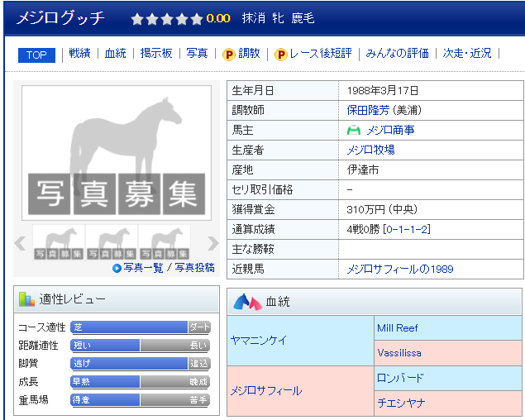Open Mill Reef in pedigree
Image resolution: width=525 pixels, height=420 pixels.
397,328
